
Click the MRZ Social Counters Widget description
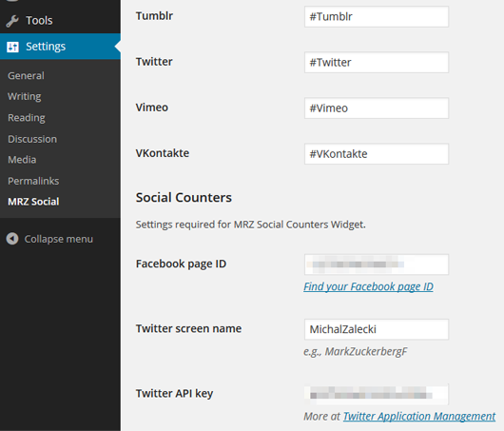250,225
